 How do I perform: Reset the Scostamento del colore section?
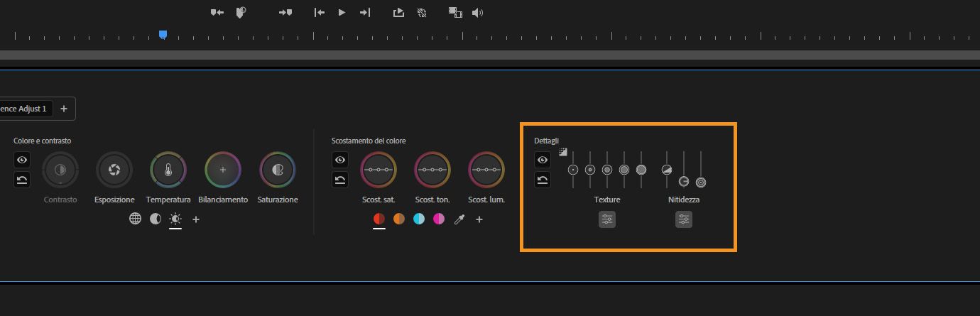tap(340, 180)
